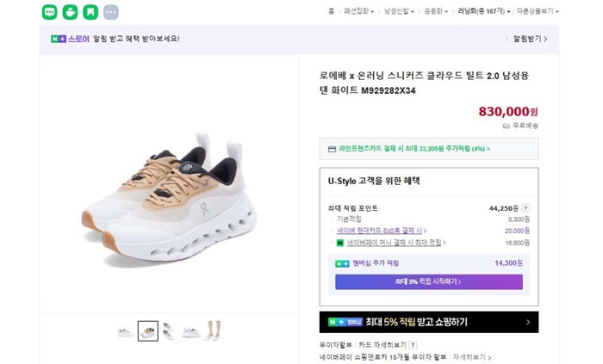Click the green chat bubble icon
The image size is (603, 364).
pyautogui.click(x=49, y=12)
